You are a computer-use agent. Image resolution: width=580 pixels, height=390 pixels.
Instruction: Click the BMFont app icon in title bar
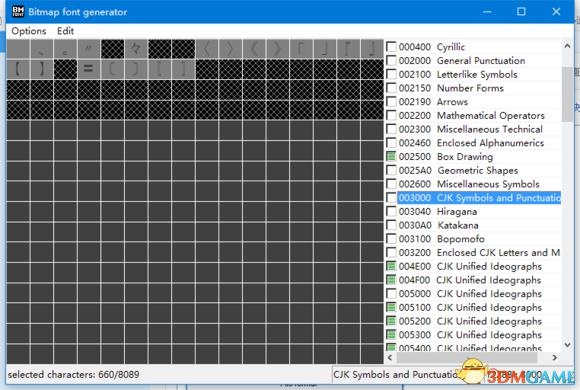coord(18,11)
